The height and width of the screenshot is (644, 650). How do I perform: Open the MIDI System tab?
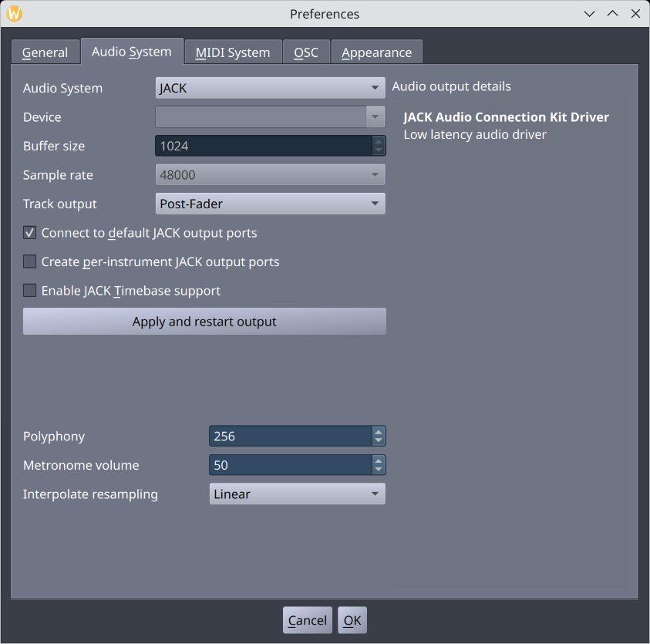(x=233, y=52)
